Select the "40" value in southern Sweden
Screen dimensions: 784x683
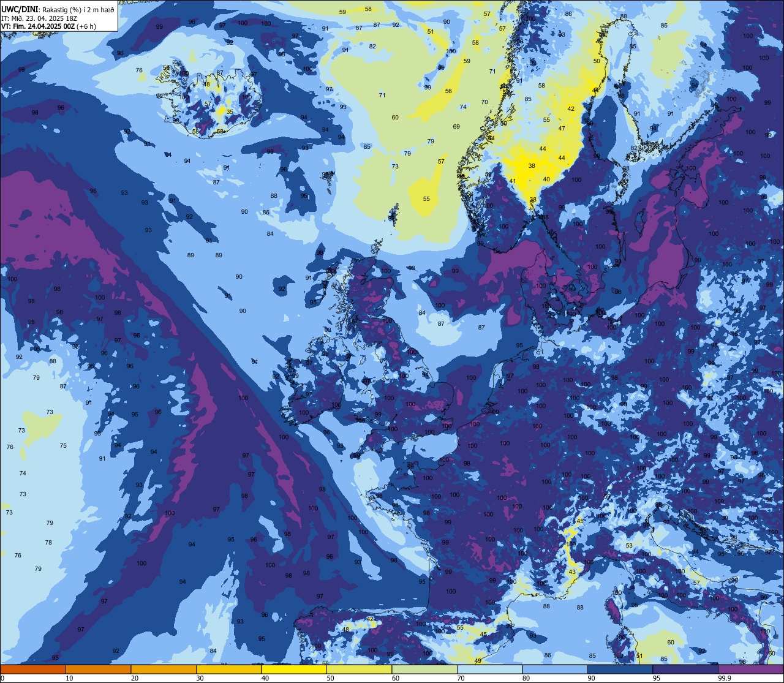click(x=546, y=179)
